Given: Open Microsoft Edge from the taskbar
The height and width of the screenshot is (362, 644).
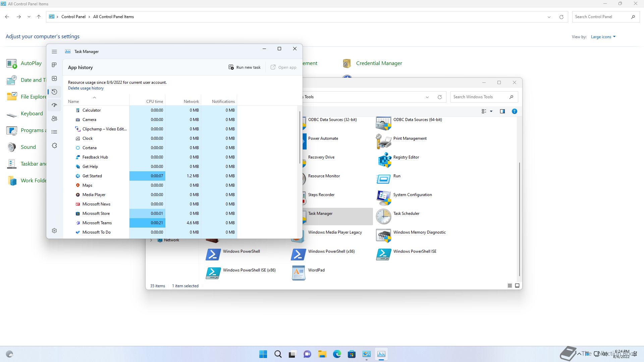Looking at the screenshot, I should pyautogui.click(x=337, y=354).
